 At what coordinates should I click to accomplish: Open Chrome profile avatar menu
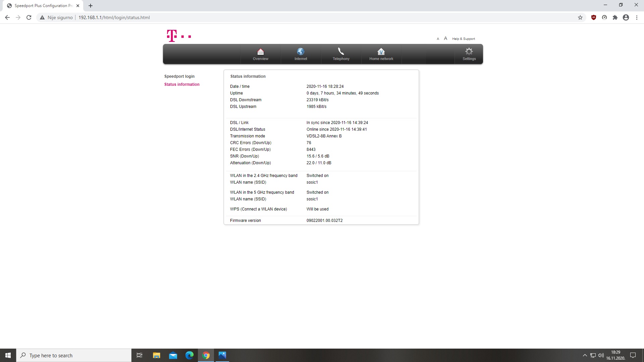tap(626, 17)
